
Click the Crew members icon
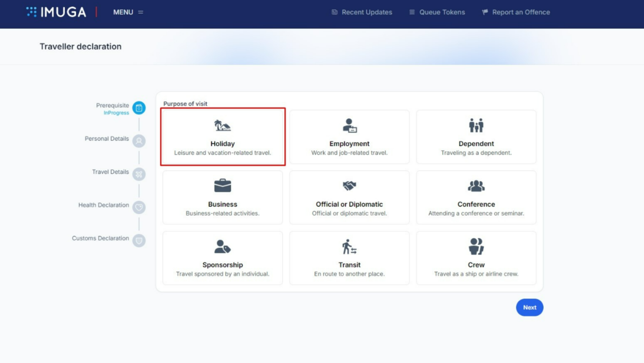[x=476, y=247]
